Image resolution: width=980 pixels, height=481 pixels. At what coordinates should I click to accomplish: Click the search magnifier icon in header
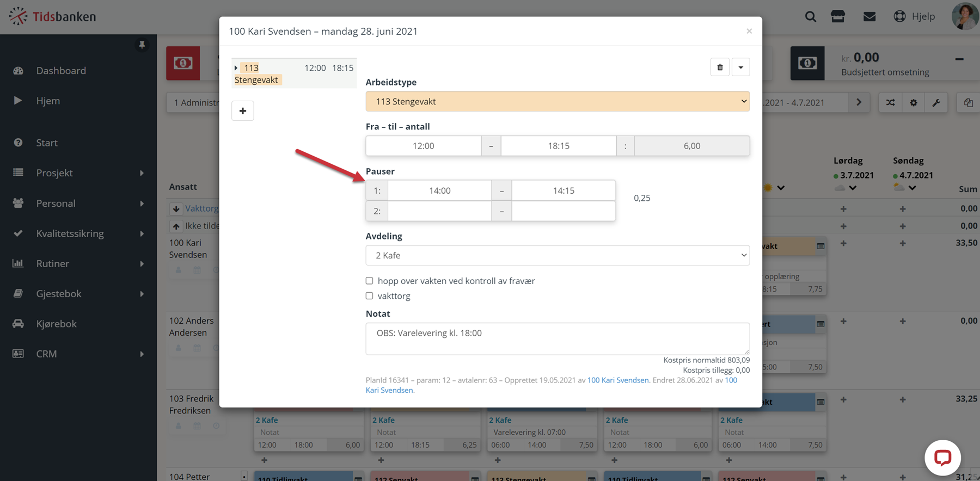tap(810, 16)
